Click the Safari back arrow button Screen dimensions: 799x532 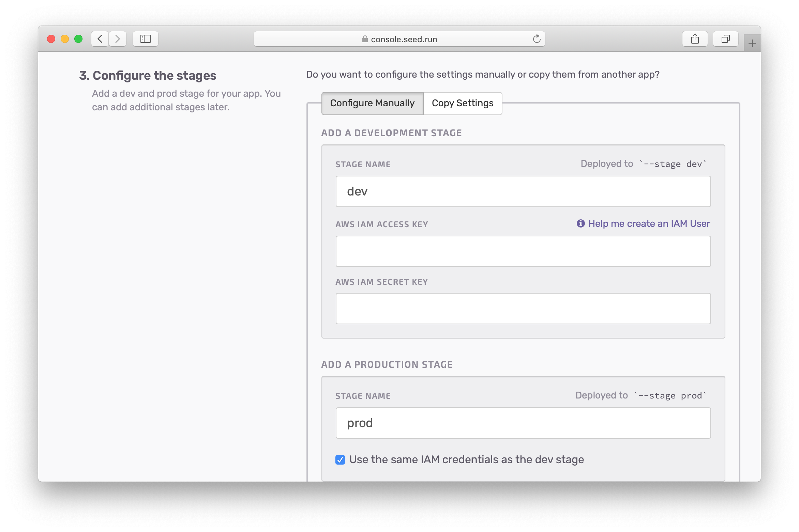click(x=100, y=39)
